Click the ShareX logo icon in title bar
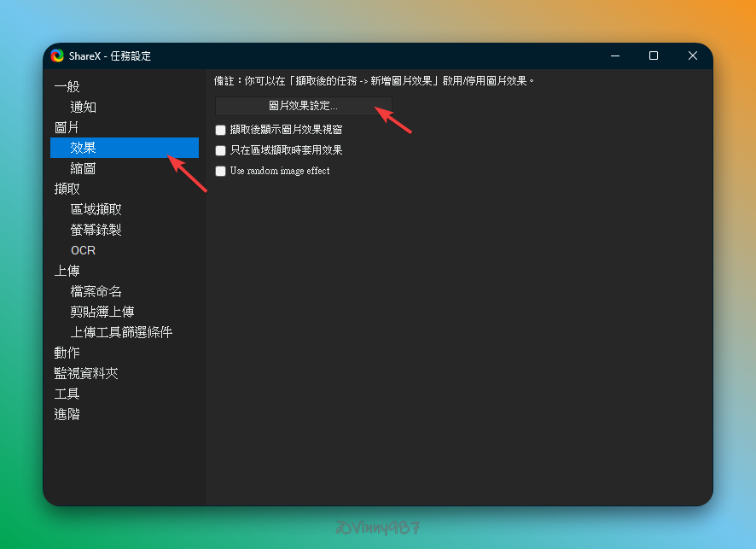This screenshot has width=756, height=549. pos(57,55)
